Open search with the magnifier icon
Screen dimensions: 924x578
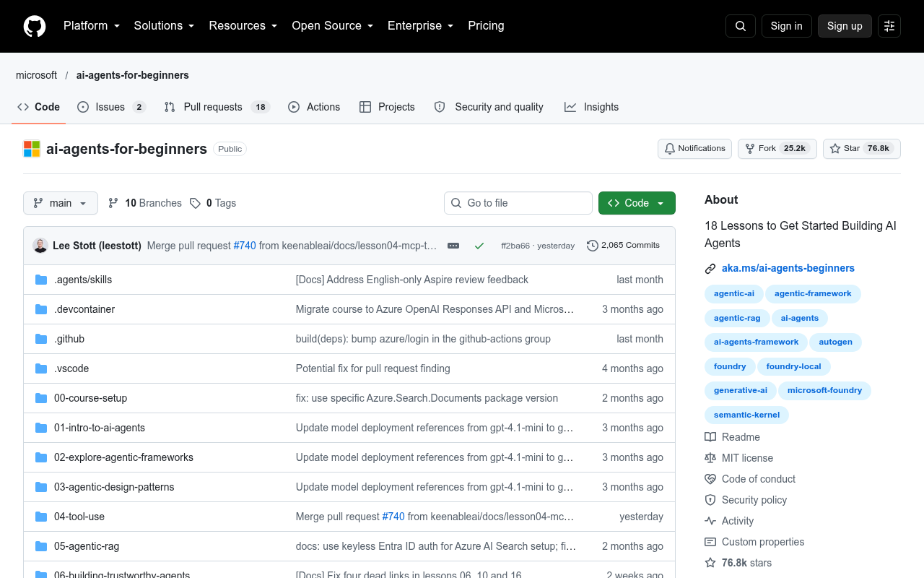741,26
